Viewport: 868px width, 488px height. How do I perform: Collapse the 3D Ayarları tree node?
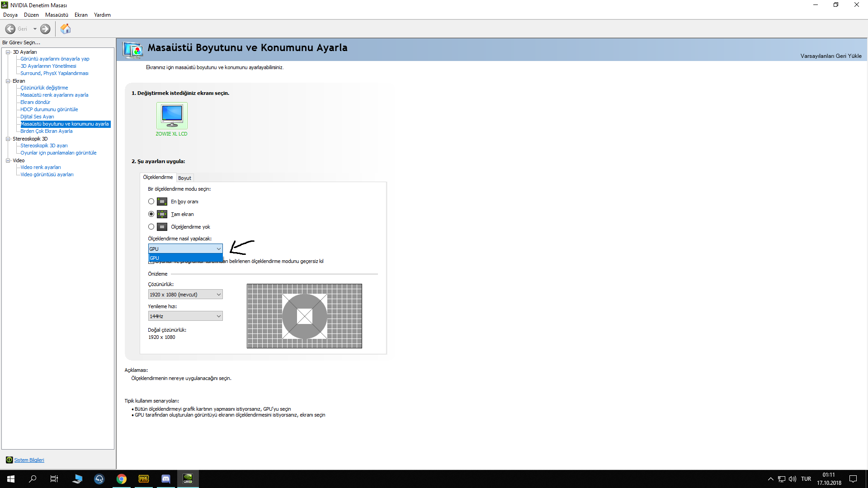(x=8, y=52)
